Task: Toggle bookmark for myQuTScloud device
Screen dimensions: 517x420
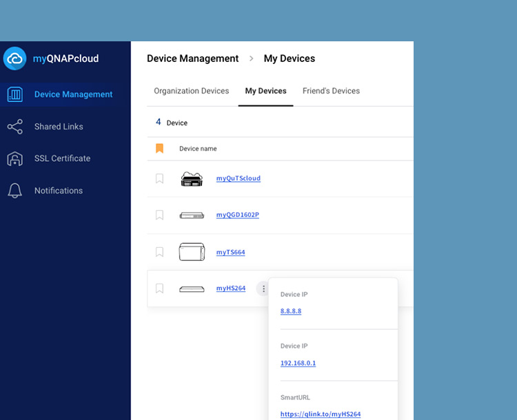Action: (x=159, y=178)
